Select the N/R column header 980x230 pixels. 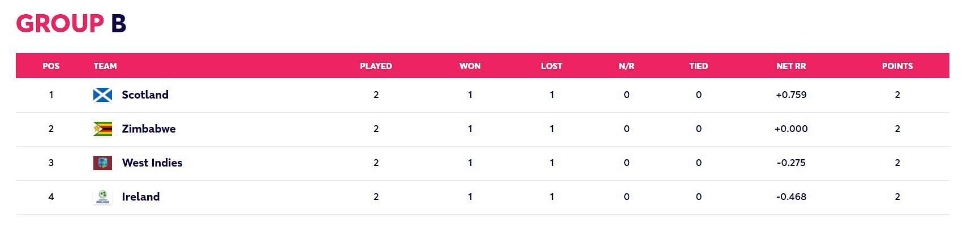coord(626,66)
